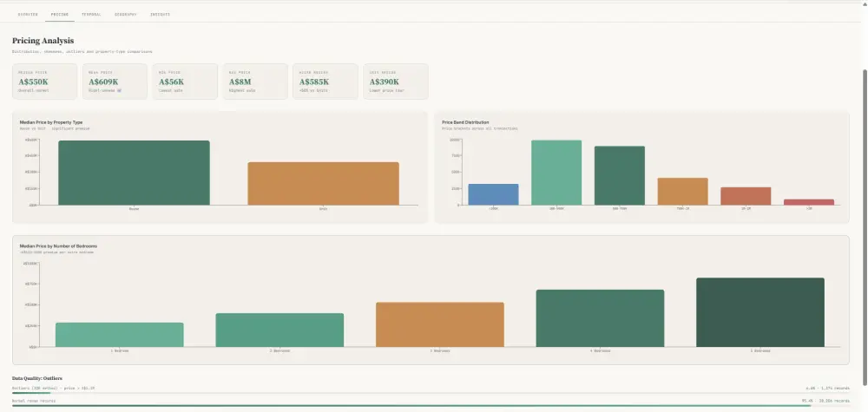Viewport: 868px width, 412px height.
Task: Click the Outliers IQR method progress bar
Action: pyautogui.click(x=431, y=393)
